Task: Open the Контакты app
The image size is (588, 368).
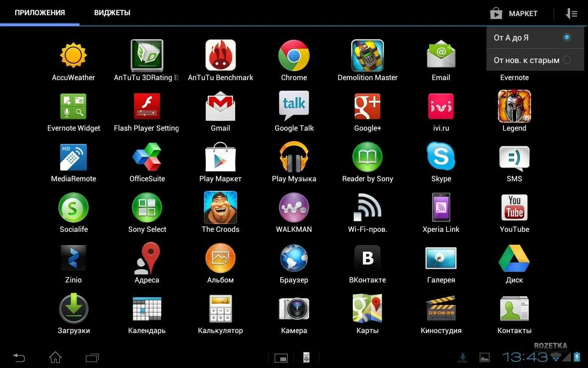Action: (x=514, y=309)
